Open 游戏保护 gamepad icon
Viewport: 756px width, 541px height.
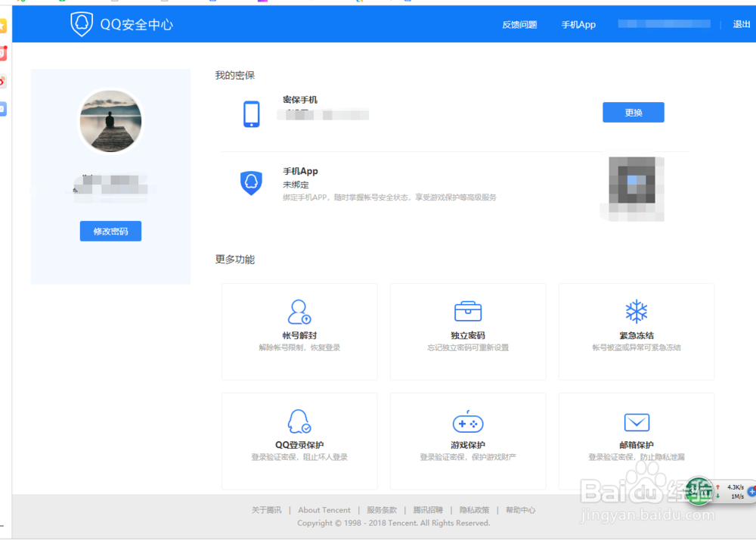pos(468,421)
